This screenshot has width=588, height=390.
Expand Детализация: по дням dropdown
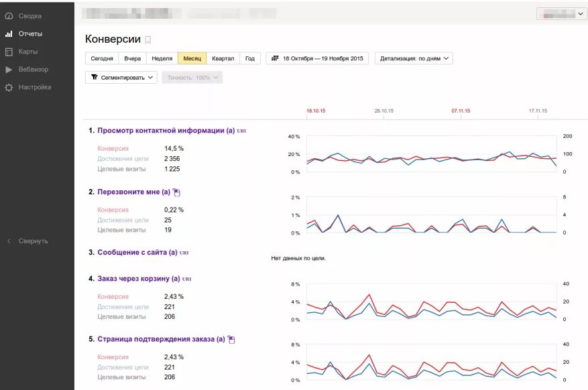pos(414,58)
